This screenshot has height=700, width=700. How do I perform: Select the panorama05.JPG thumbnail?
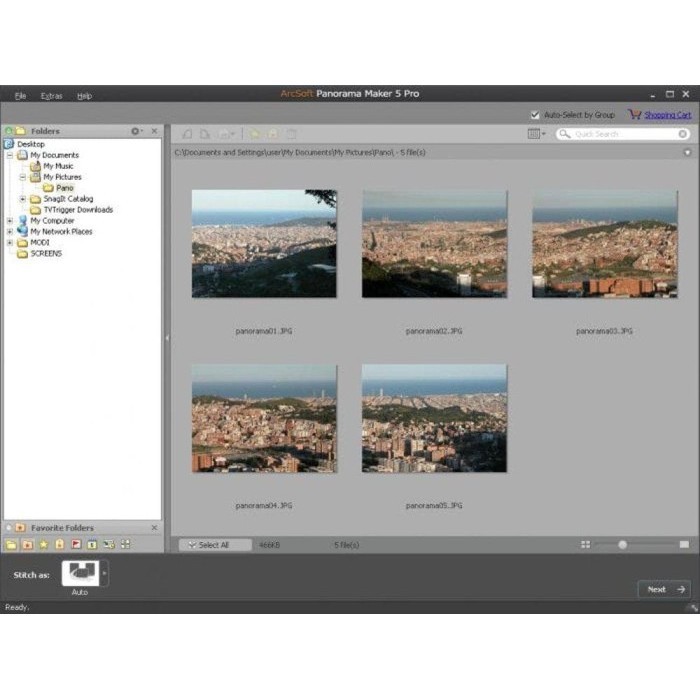pos(434,418)
